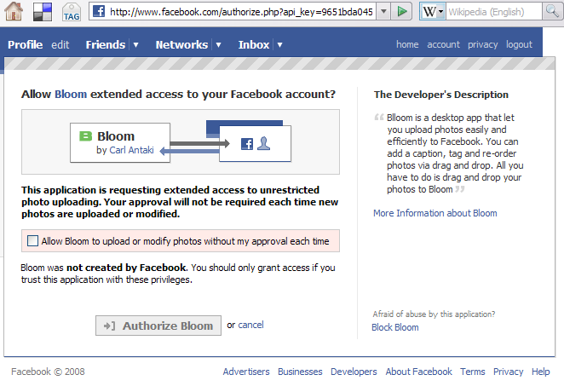Open the Help footer link
The image size is (564, 392).
[541, 372]
